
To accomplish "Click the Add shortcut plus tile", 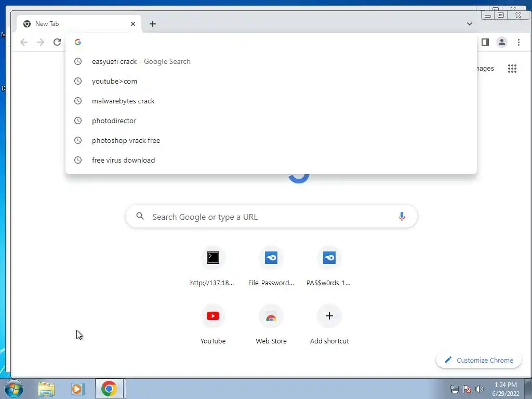I will (x=329, y=325).
